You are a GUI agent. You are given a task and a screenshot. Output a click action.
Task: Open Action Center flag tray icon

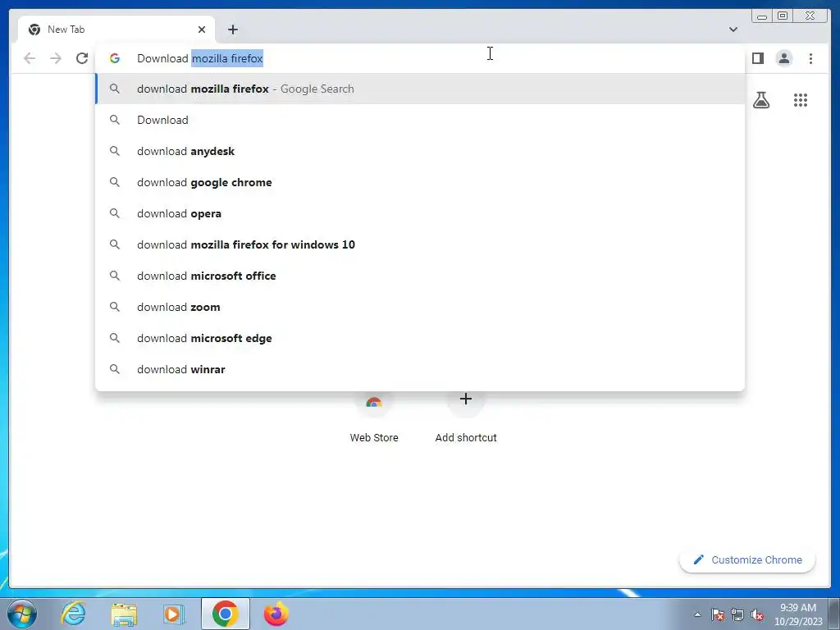(718, 614)
